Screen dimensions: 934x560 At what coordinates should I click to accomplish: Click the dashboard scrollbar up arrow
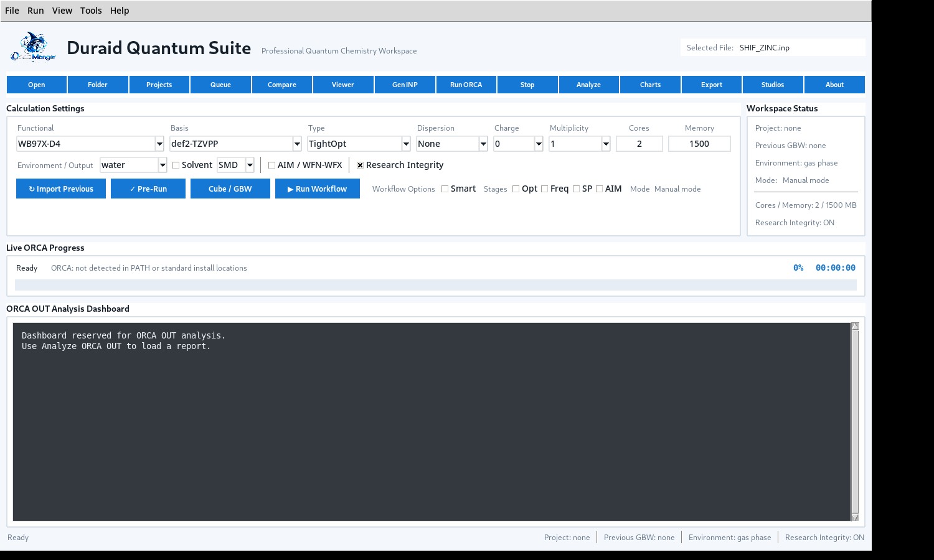click(x=855, y=327)
